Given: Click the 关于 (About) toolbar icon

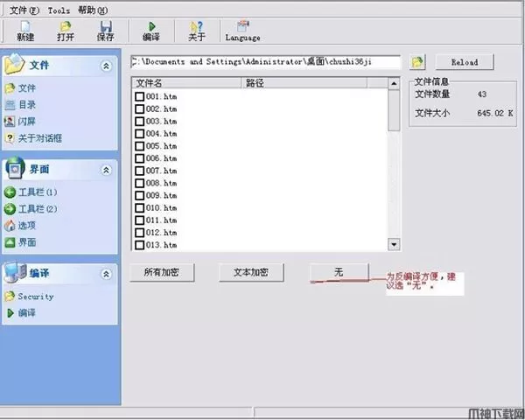Looking at the screenshot, I should (196, 31).
